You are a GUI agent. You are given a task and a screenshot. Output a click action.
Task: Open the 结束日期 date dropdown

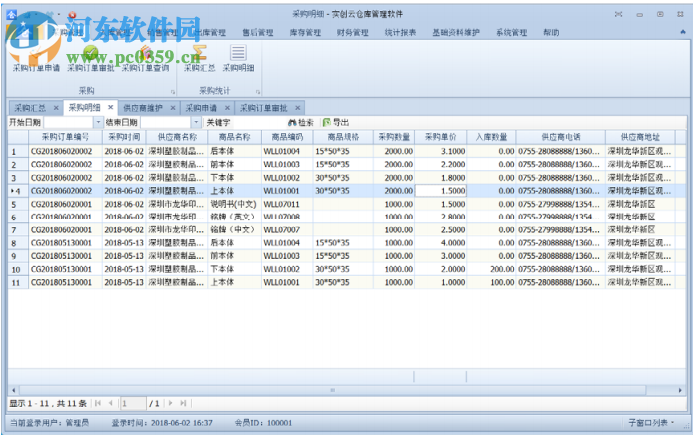pyautogui.click(x=196, y=122)
